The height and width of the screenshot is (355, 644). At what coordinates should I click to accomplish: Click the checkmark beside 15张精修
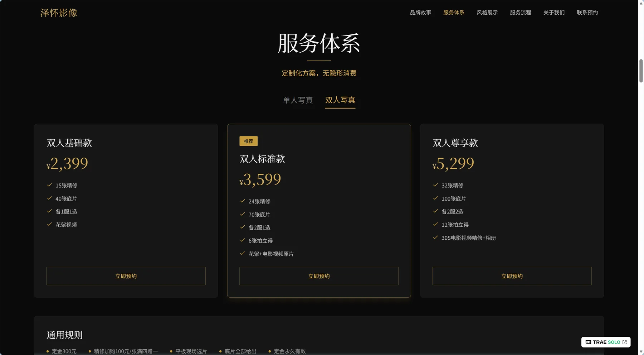point(49,185)
